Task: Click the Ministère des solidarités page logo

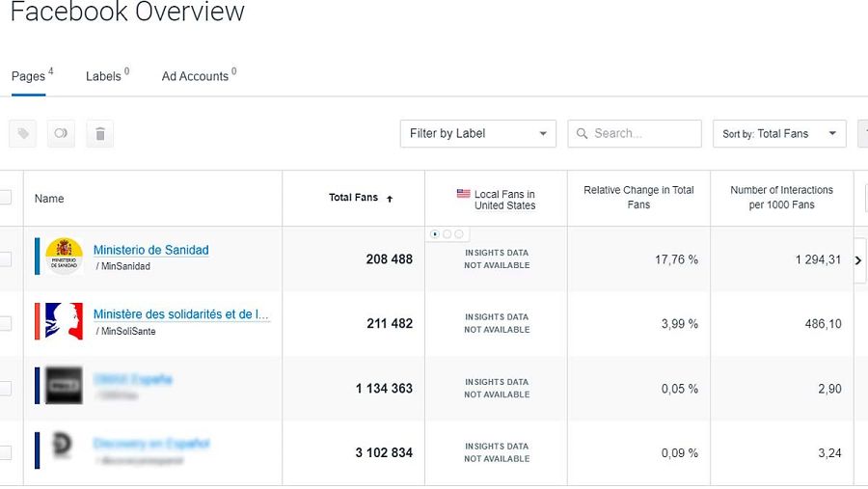Action: (x=64, y=322)
